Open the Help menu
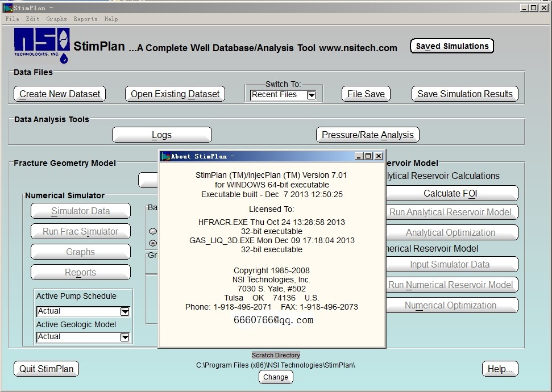This screenshot has height=392, width=552. [x=111, y=19]
